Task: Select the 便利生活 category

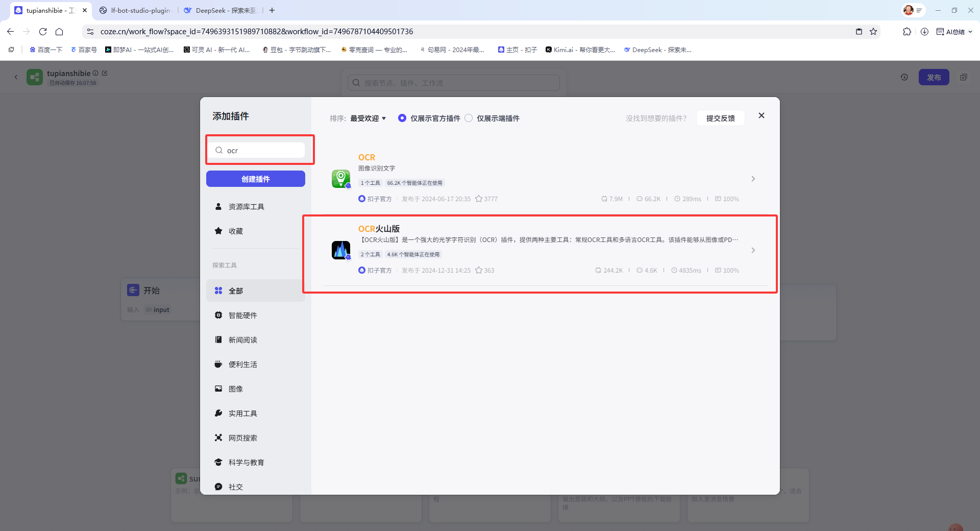Action: coord(255,364)
